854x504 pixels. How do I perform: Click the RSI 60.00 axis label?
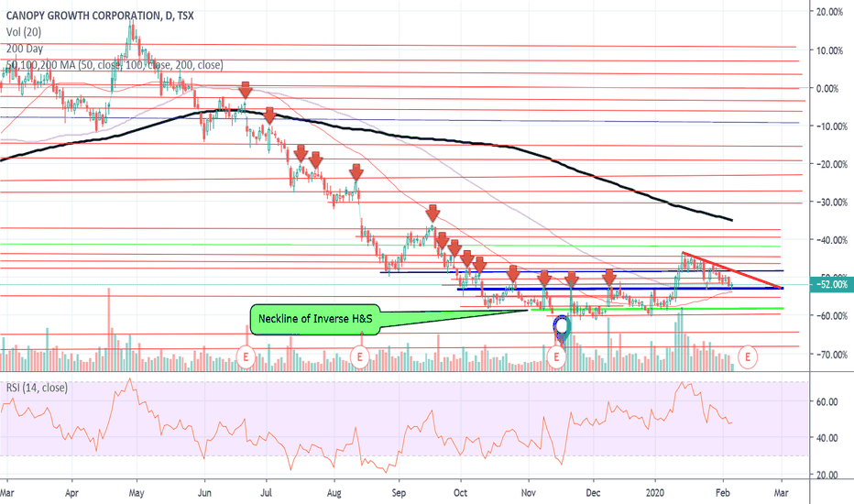pos(827,402)
